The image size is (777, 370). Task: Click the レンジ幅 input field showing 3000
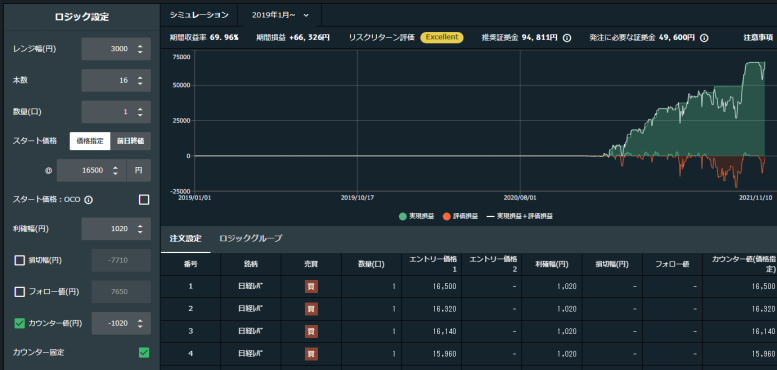pos(116,49)
